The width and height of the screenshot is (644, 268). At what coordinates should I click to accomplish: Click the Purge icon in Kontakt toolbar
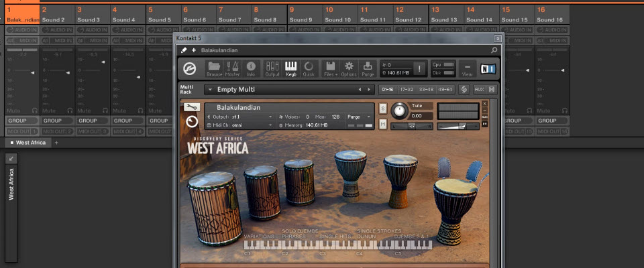coord(368,68)
